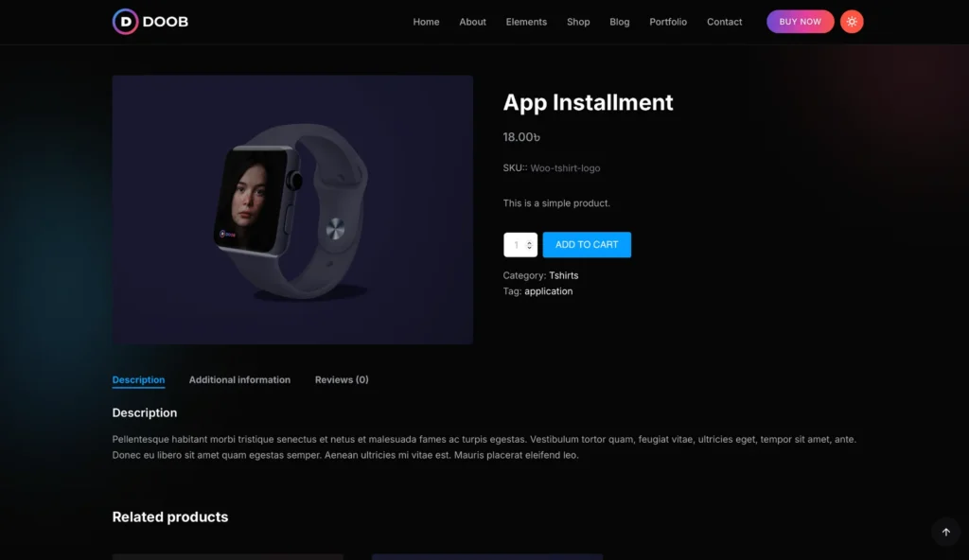Open the About menu item
Viewport: 969px width, 560px height.
[472, 22]
